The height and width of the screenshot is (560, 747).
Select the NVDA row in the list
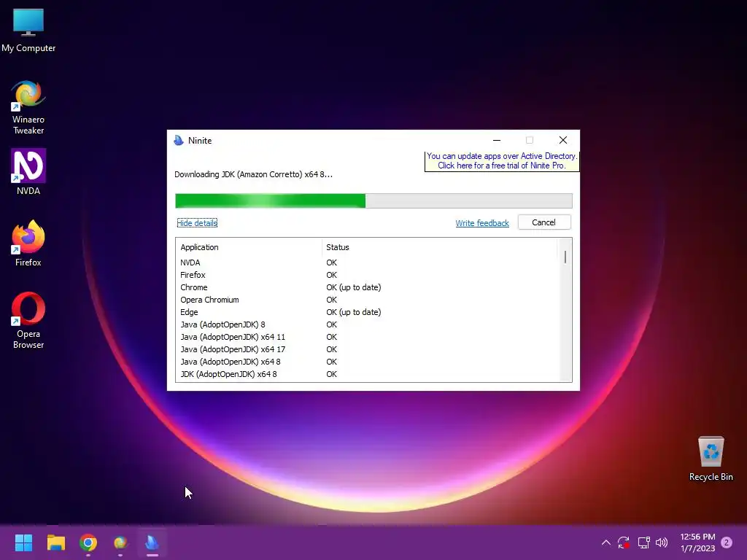click(x=367, y=262)
